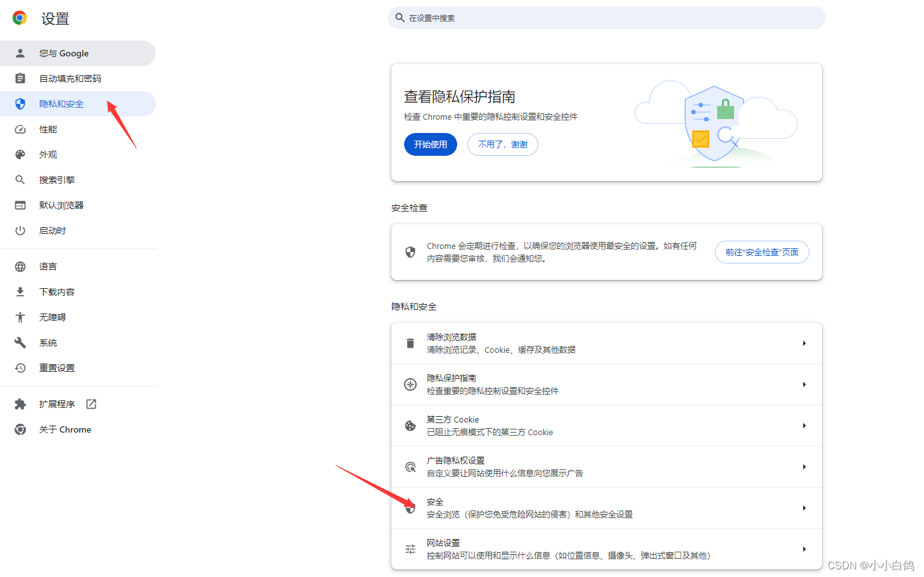The width and height of the screenshot is (924, 577).
Task: Open 关于 Chrome page
Action: point(77,429)
